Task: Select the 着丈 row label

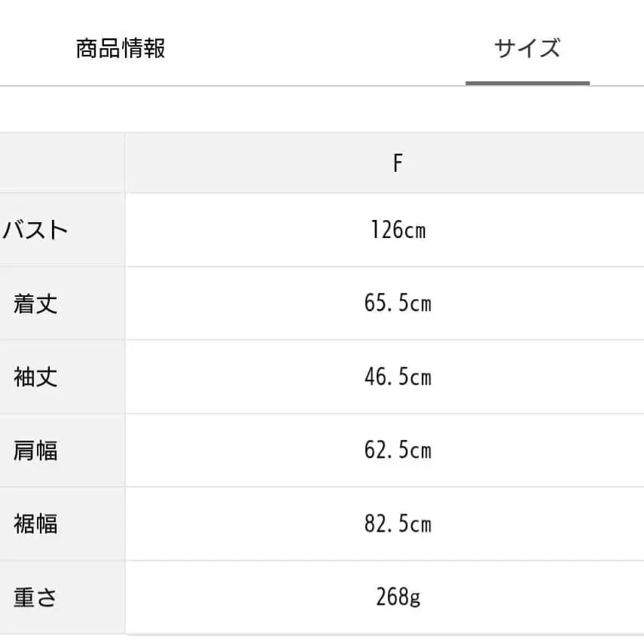Action: tap(34, 304)
